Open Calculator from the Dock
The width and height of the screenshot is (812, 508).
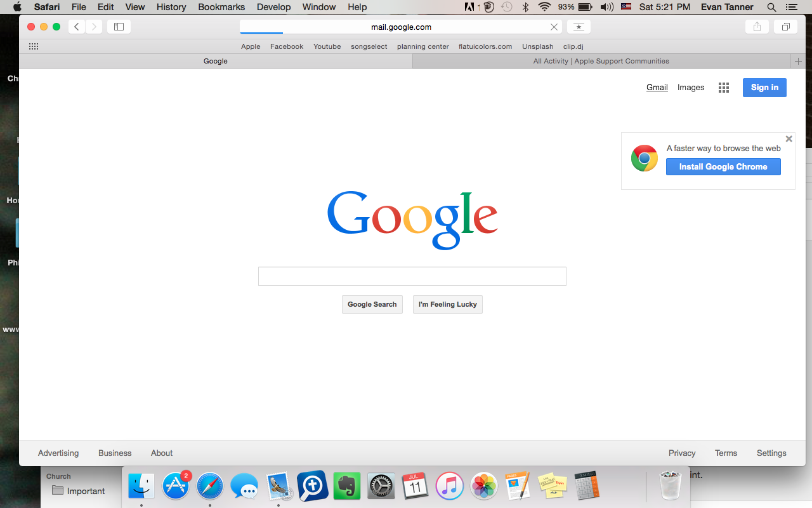587,486
